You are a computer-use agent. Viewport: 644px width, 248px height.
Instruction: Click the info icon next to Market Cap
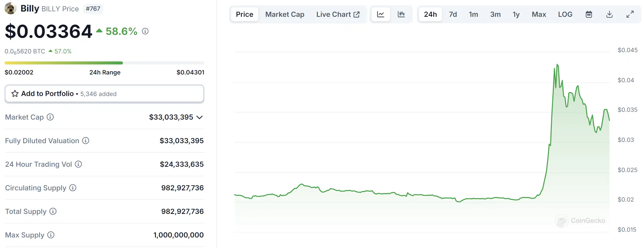(50, 117)
